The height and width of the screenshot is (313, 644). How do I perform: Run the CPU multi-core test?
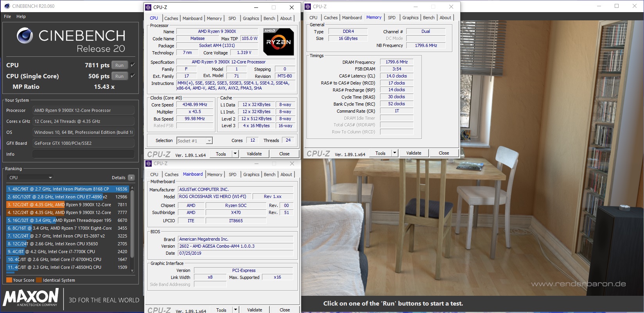pyautogui.click(x=120, y=65)
